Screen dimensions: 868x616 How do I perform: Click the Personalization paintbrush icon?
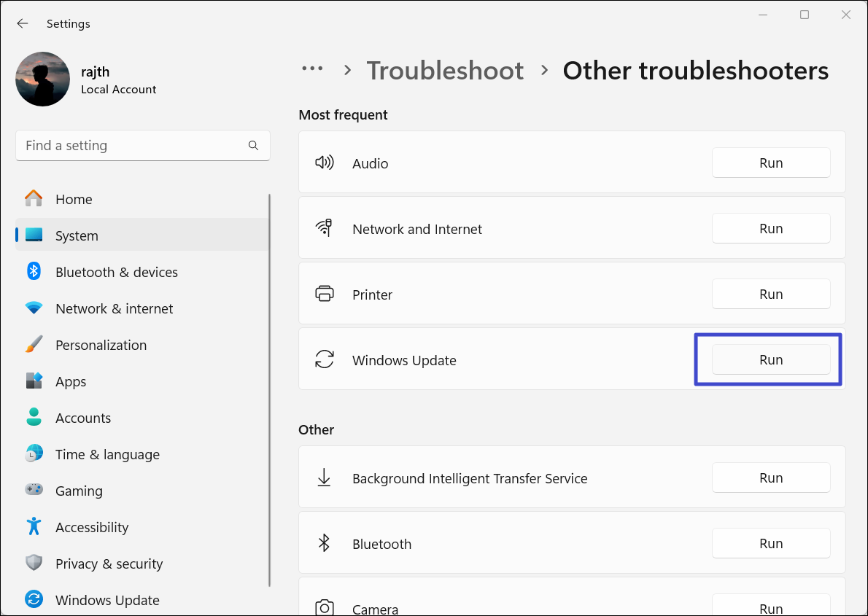(x=34, y=345)
